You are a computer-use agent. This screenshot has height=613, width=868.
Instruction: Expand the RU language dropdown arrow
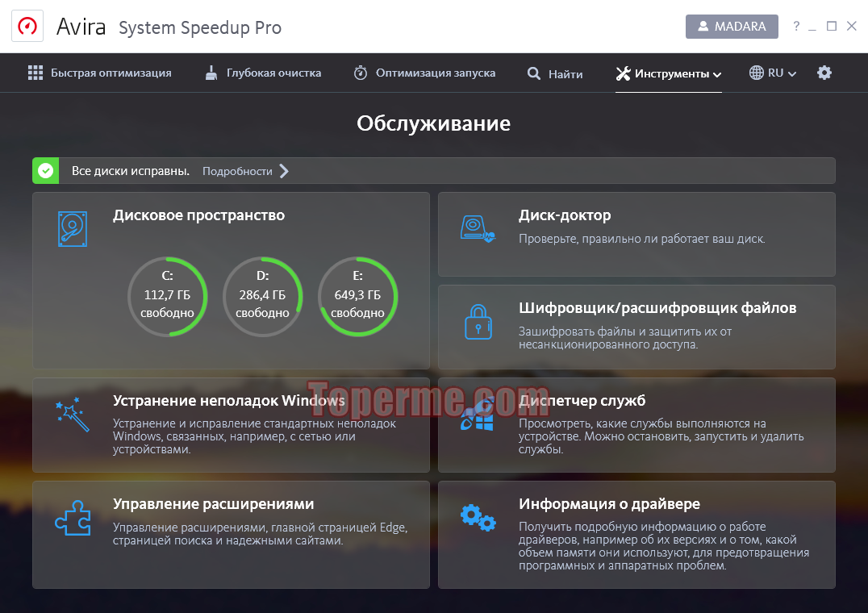click(x=792, y=74)
